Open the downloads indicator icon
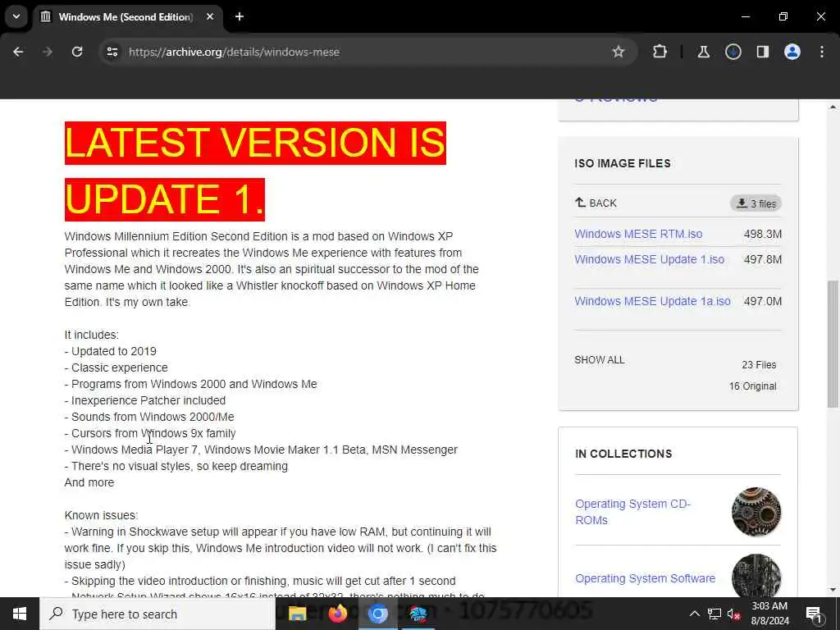 point(733,52)
